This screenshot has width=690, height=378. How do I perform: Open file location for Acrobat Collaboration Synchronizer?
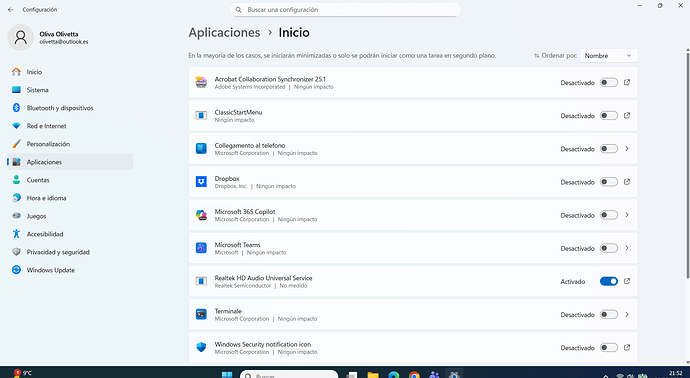pos(627,82)
